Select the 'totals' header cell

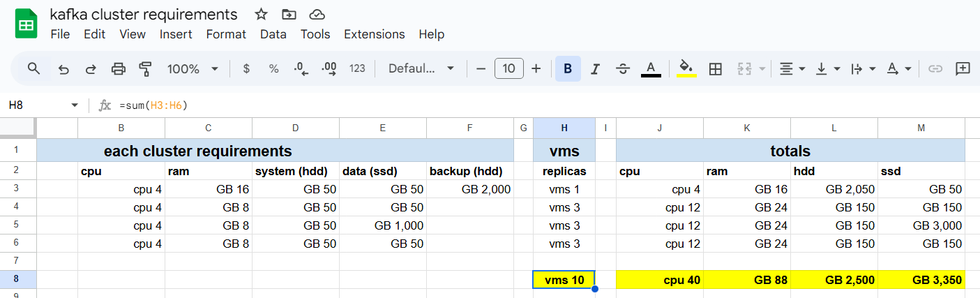[x=790, y=150]
